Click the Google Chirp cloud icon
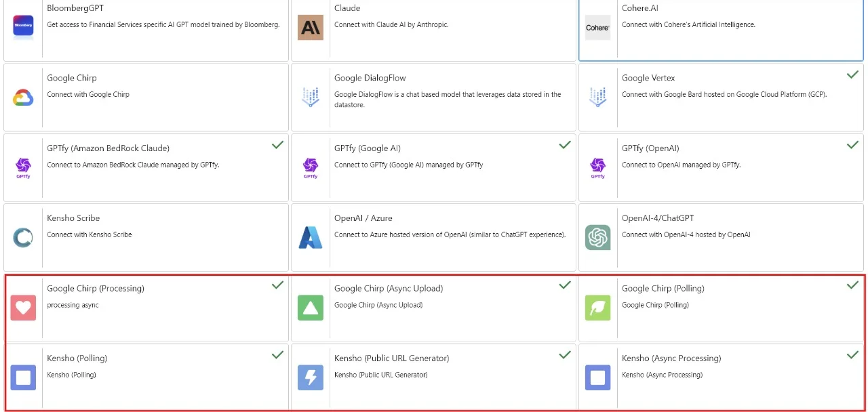Screen dimensions: 868x412 click(x=23, y=98)
